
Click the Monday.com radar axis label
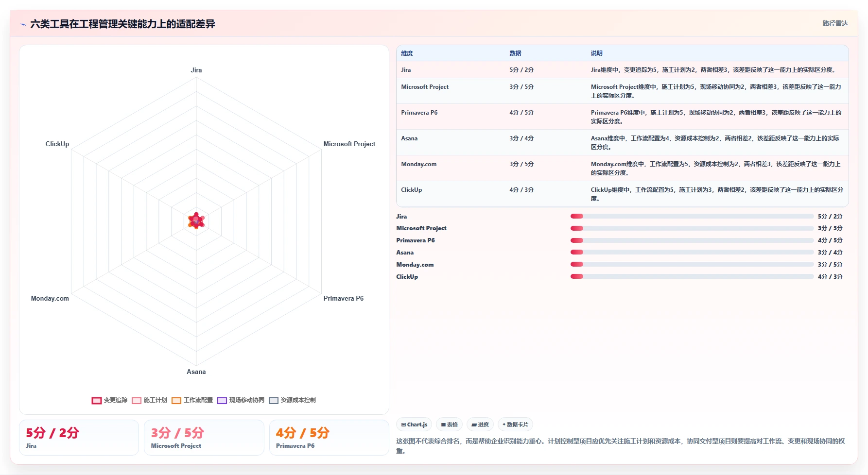(x=50, y=298)
